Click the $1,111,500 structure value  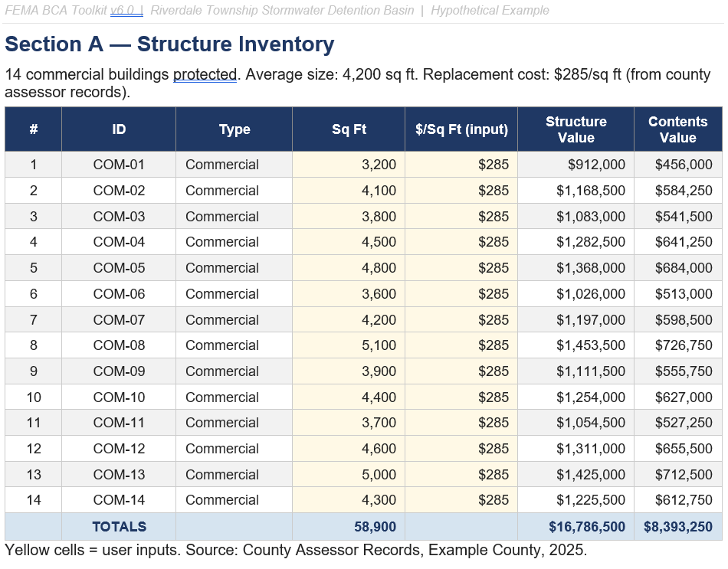(x=576, y=371)
